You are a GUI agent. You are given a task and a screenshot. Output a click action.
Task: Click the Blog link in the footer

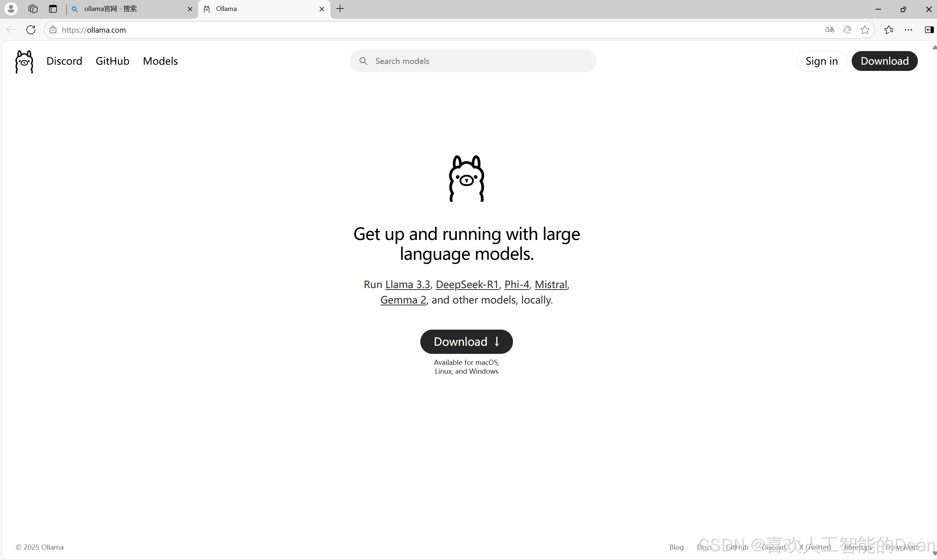pos(676,547)
